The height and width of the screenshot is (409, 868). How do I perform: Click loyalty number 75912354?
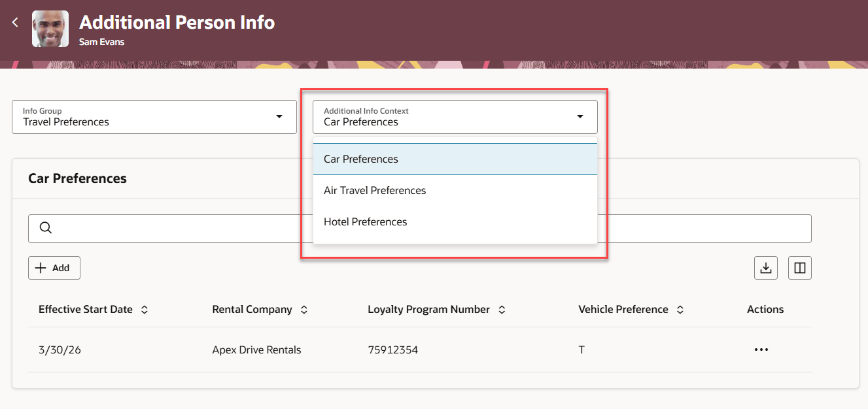click(392, 350)
